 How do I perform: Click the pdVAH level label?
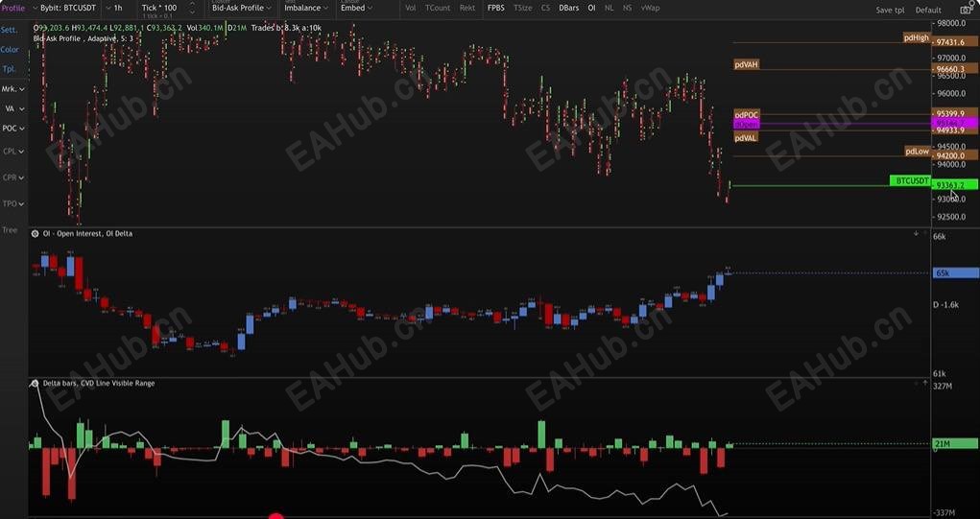coord(747,64)
